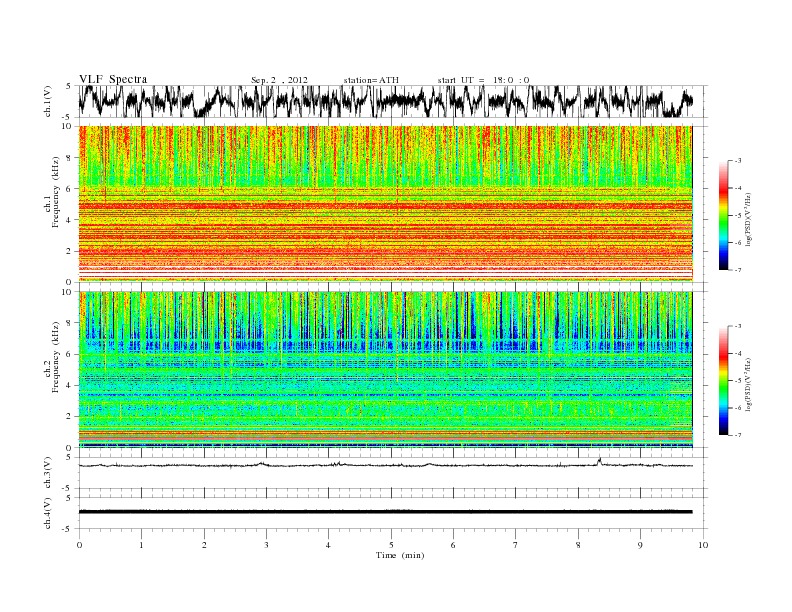
Task: Click the "ch.4(V)" axis label
Action: click(47, 513)
